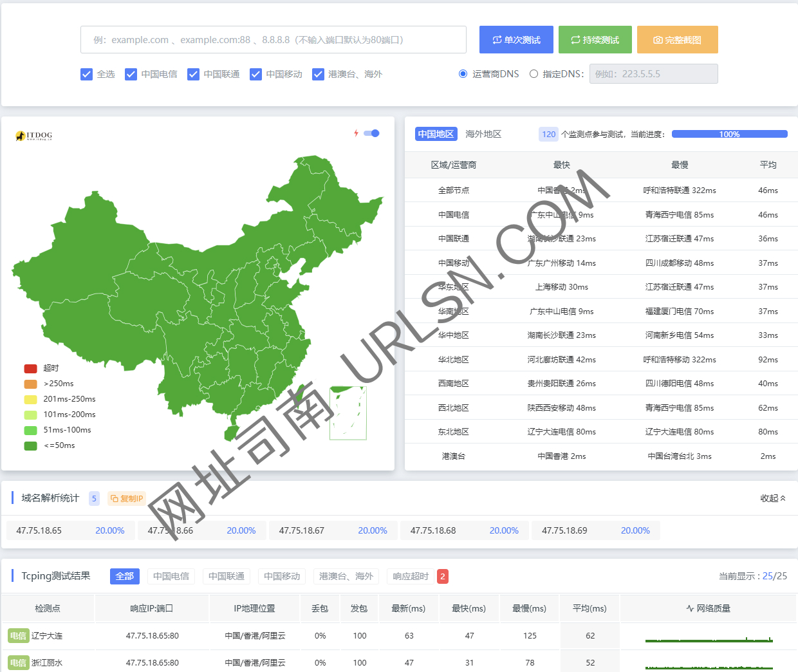Uncheck the 中国移动 checkbox
This screenshot has width=798, height=672.
click(255, 74)
